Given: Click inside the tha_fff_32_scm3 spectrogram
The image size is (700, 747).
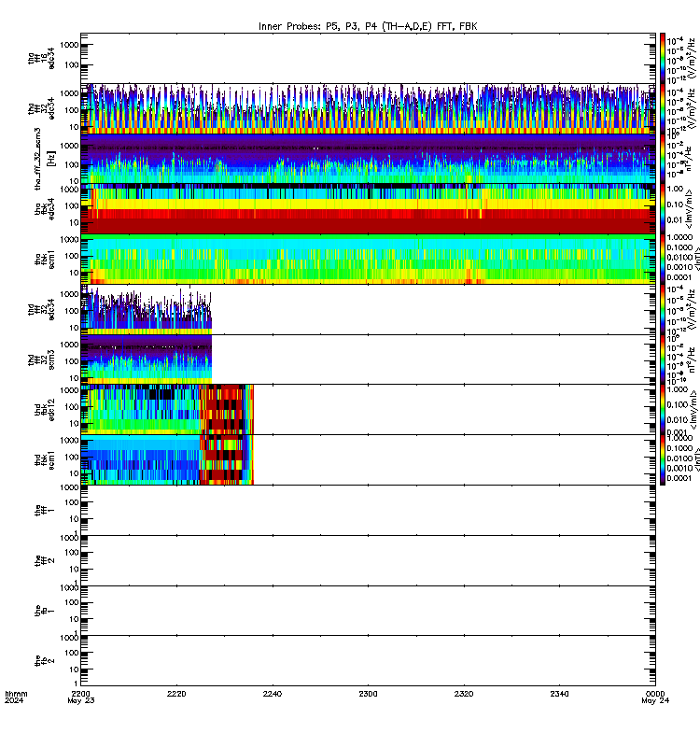Looking at the screenshot, I should point(368,159).
